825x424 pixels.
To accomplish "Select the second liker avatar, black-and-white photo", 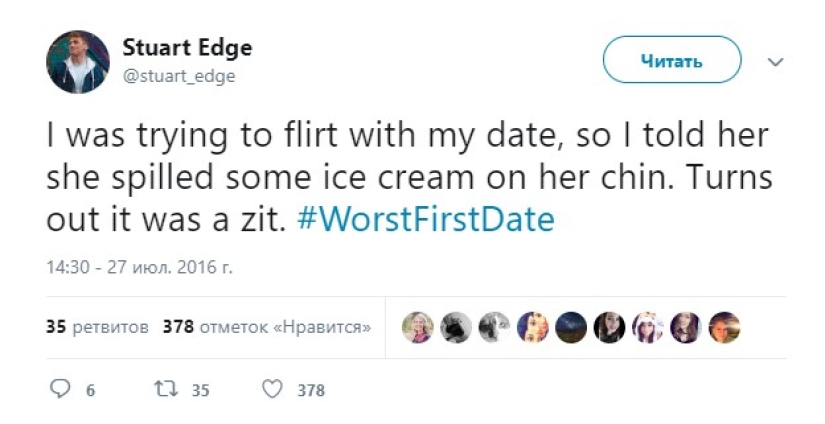I will [456, 327].
